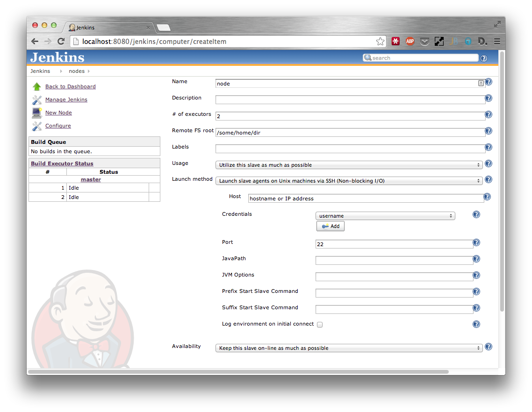Show help for JavaPath
The width and height of the screenshot is (532, 412).
pyautogui.click(x=476, y=259)
